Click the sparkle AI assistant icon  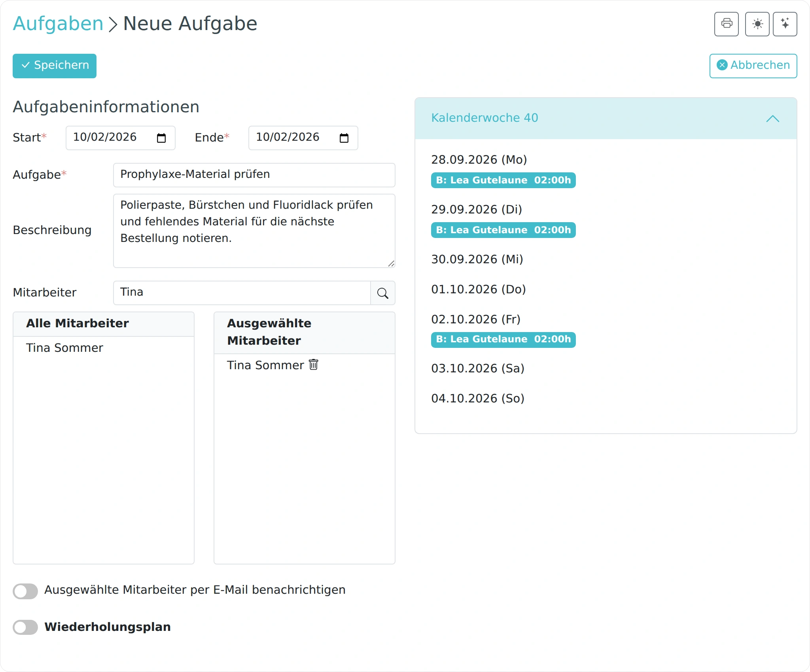(785, 24)
